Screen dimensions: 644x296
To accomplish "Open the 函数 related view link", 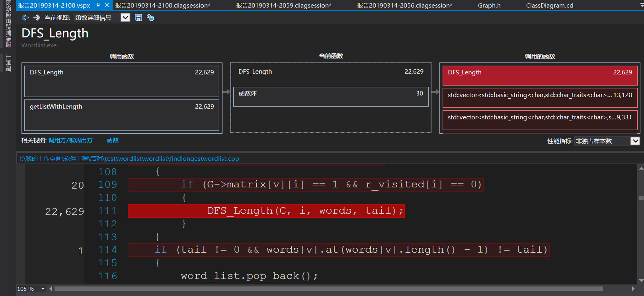I will (113, 140).
